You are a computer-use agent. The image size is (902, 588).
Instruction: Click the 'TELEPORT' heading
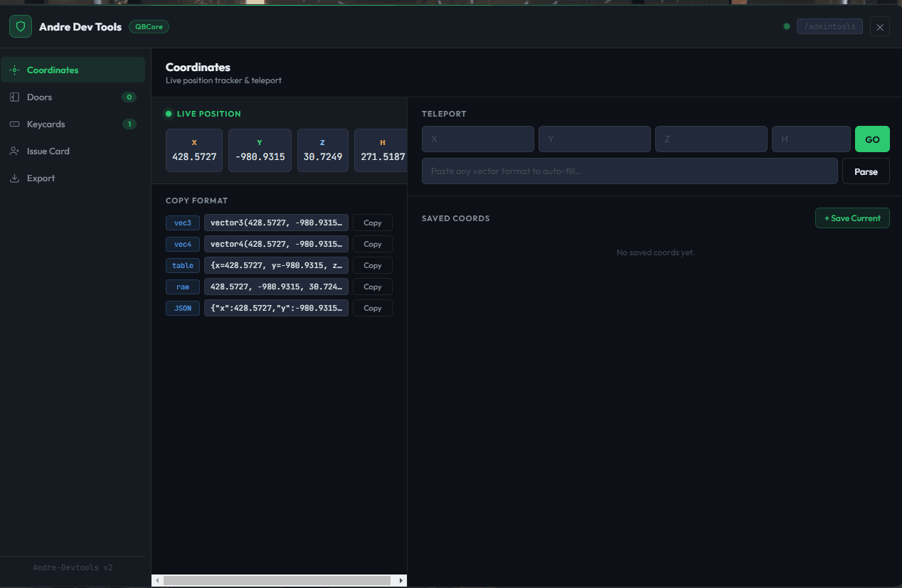click(444, 114)
